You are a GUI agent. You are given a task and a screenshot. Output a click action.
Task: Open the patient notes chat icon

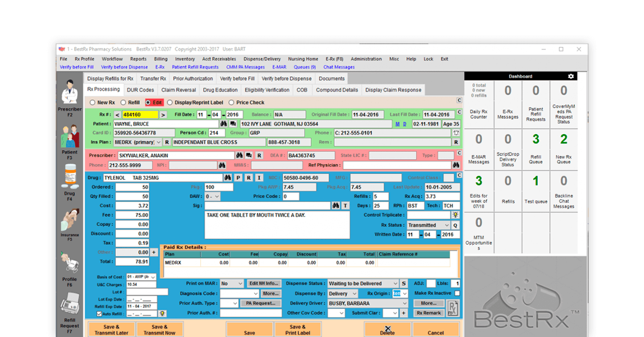(x=233, y=124)
